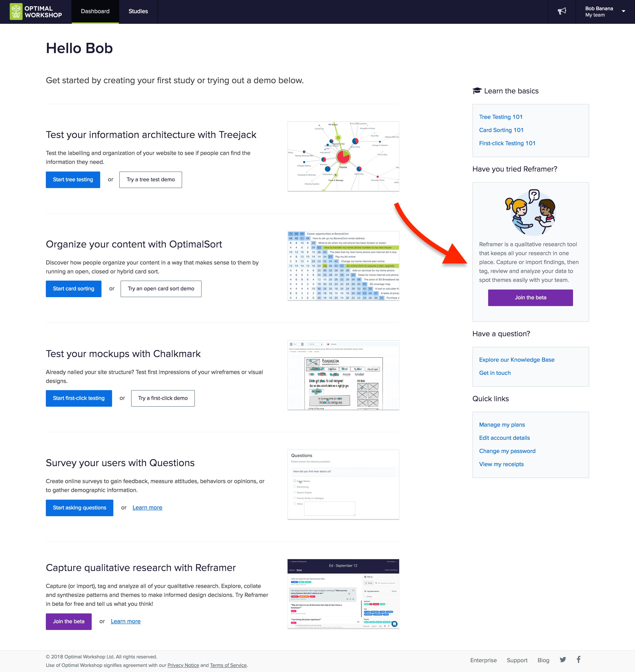Open the Privacy Notice footer link
The height and width of the screenshot is (672, 635).
point(183,665)
